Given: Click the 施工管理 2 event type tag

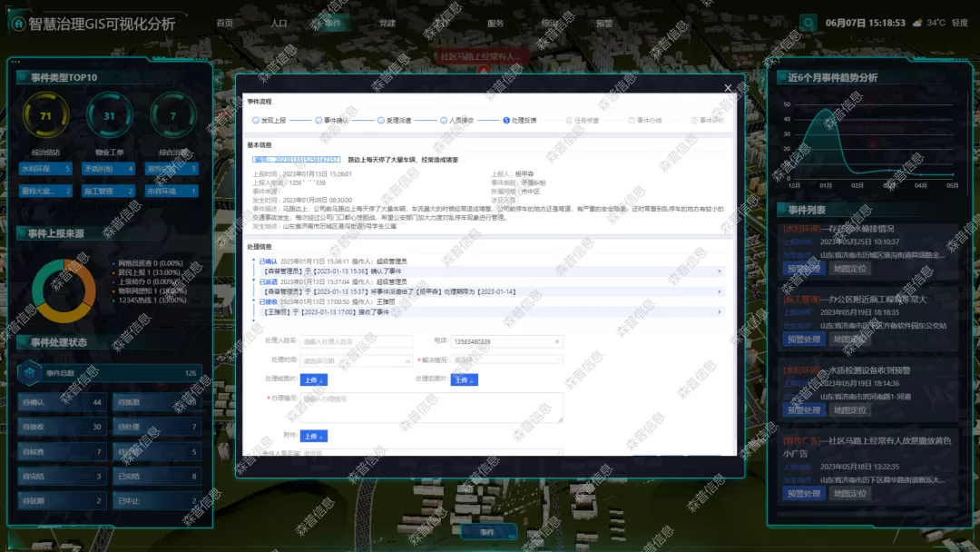Looking at the screenshot, I should pos(109,192).
